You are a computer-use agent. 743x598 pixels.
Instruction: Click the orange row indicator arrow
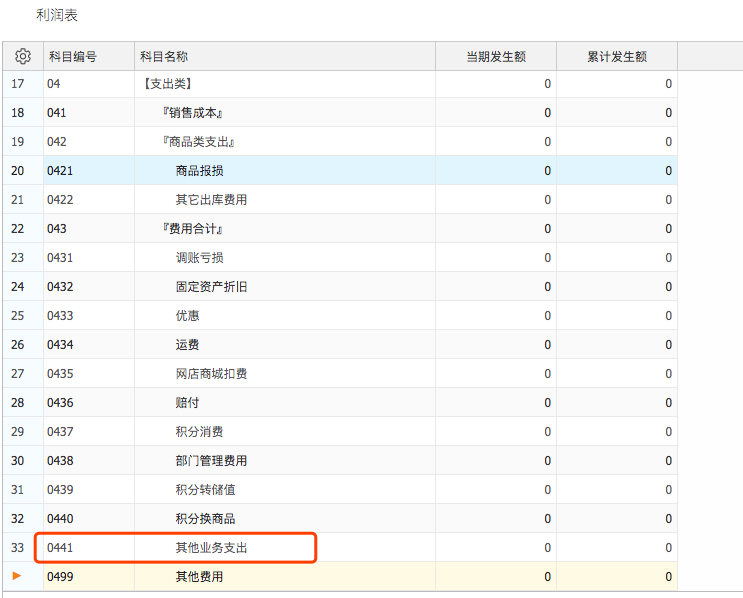tap(17, 576)
